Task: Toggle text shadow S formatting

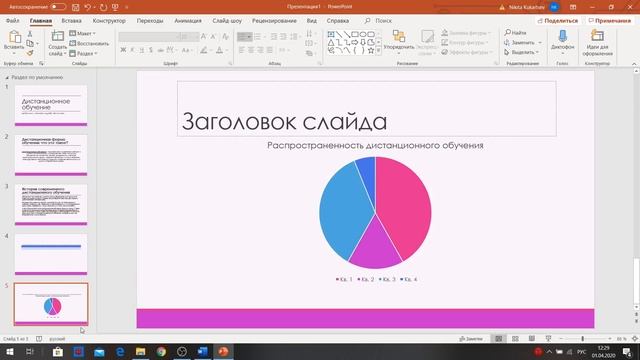Action: point(151,50)
